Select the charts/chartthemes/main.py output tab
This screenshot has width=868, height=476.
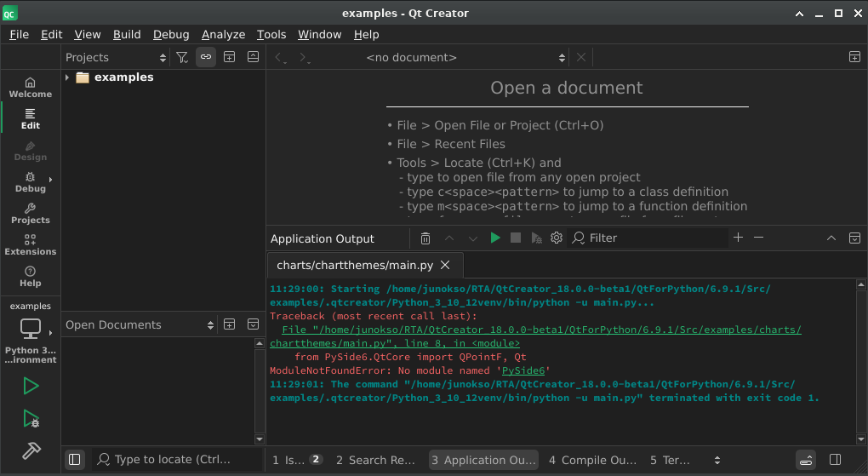(355, 266)
